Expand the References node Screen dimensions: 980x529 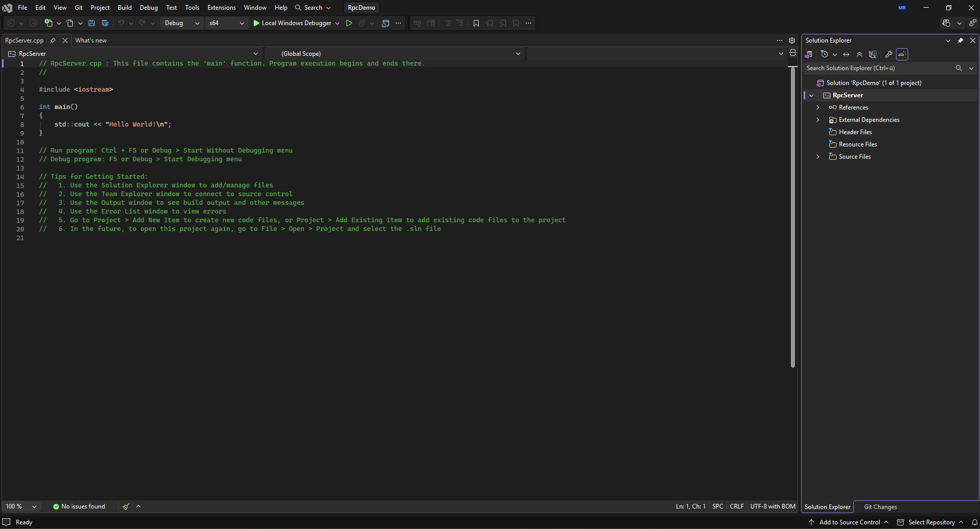click(818, 108)
